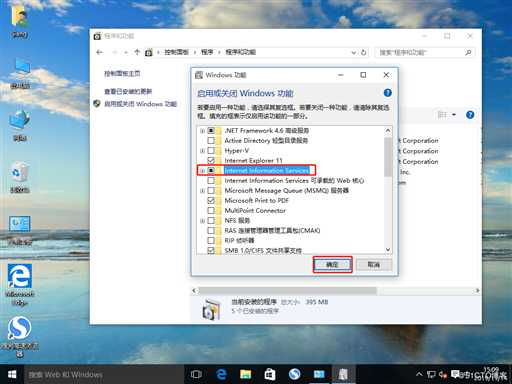This screenshot has height=384, width=512.
Task: Click scroll-down arrow of features list
Action: (x=388, y=250)
